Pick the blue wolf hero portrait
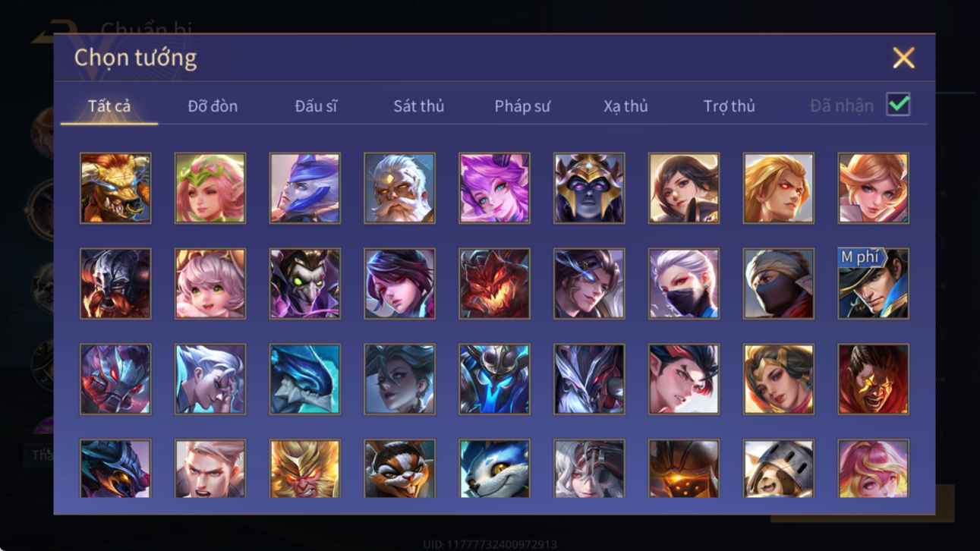Image resolution: width=980 pixels, height=551 pixels. 494,468
